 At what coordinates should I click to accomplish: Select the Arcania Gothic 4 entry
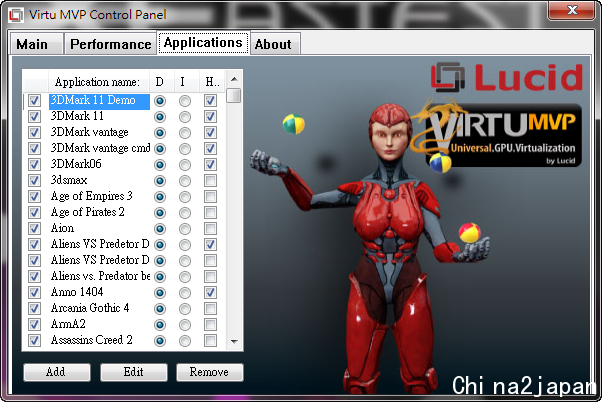[90, 308]
